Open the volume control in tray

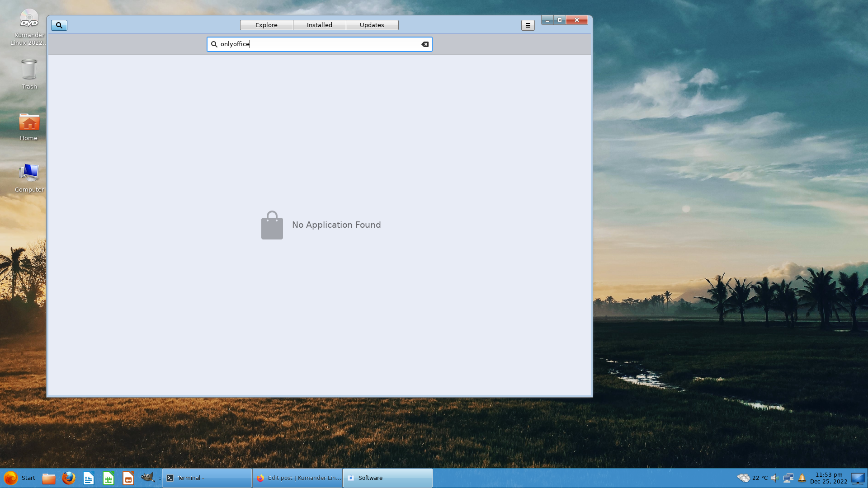click(x=775, y=478)
